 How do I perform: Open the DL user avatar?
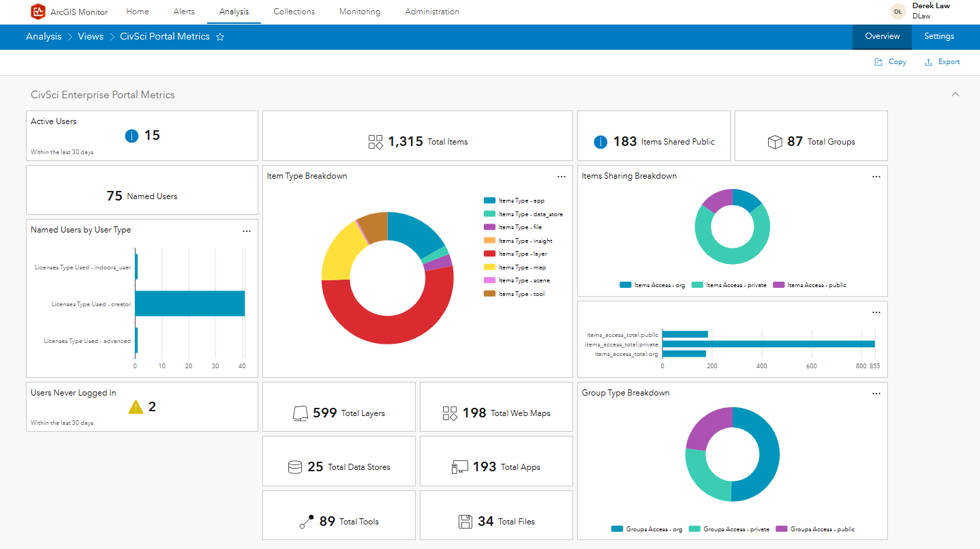898,12
